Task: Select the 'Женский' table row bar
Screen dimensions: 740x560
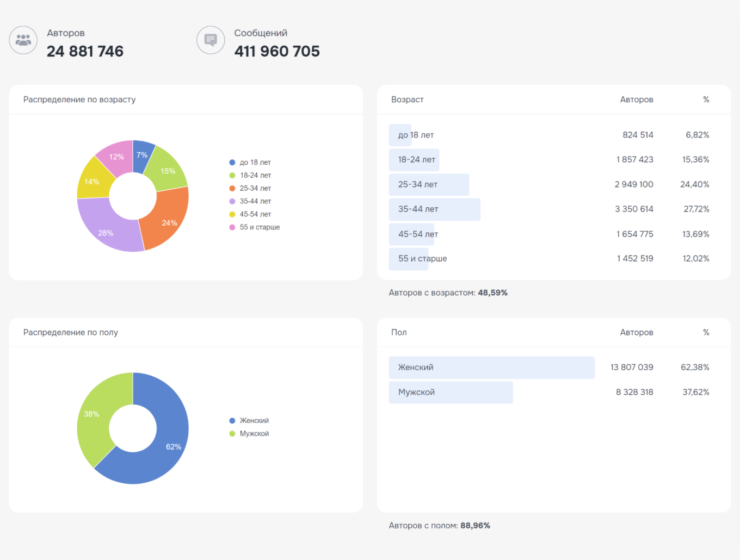Action: [x=492, y=368]
